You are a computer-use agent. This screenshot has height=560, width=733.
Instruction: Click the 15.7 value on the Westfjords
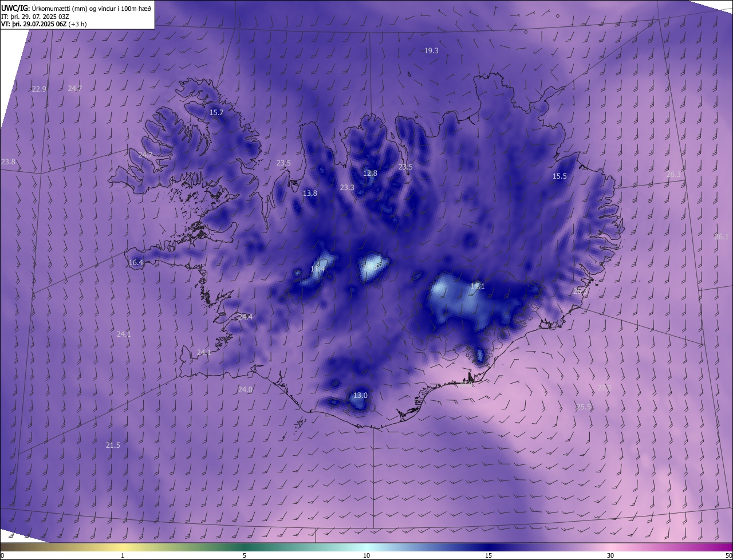216,112
